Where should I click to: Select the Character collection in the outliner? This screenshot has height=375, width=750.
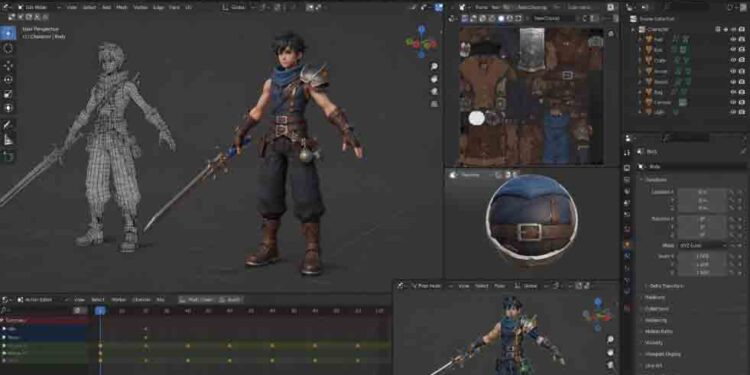[658, 29]
